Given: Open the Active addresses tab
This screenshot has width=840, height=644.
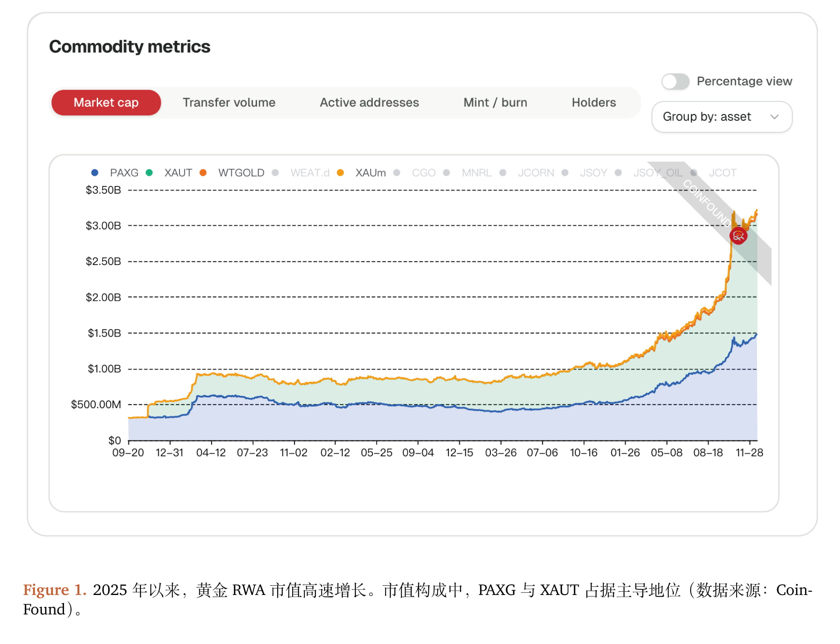Looking at the screenshot, I should pos(369,102).
